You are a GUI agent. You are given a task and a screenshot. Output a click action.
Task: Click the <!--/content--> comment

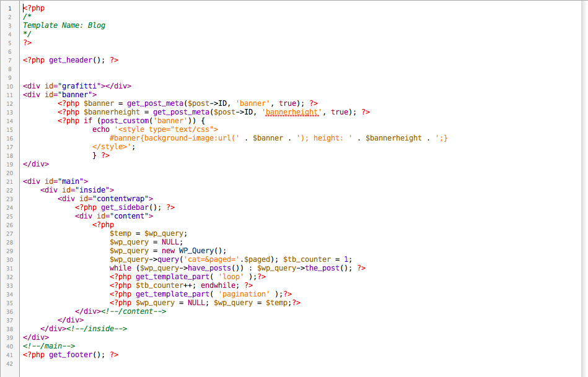pos(133,311)
